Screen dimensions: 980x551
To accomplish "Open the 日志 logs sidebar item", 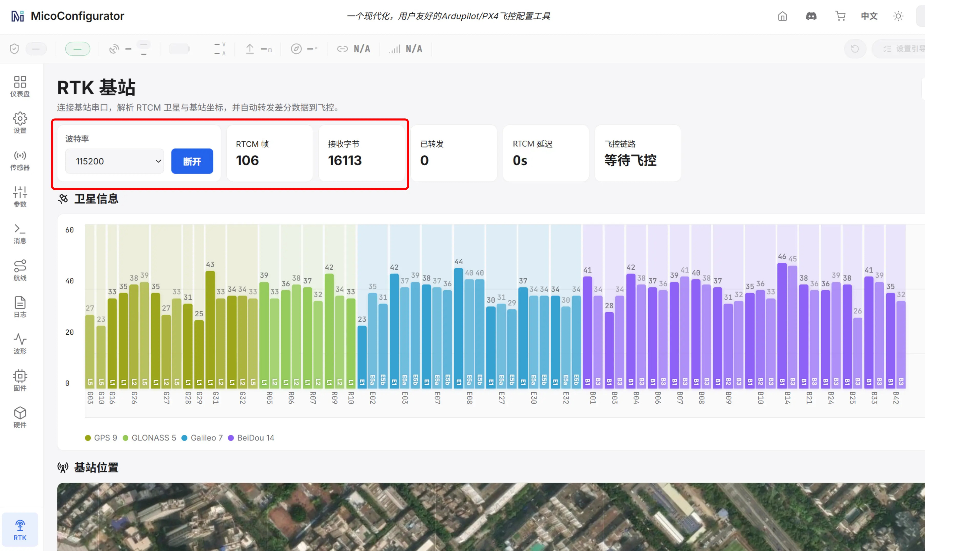I will pos(20,307).
